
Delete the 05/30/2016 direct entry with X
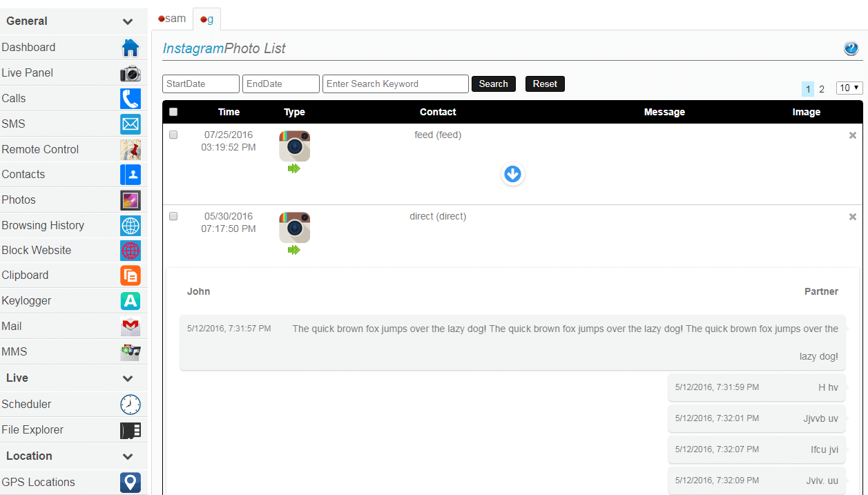(853, 217)
